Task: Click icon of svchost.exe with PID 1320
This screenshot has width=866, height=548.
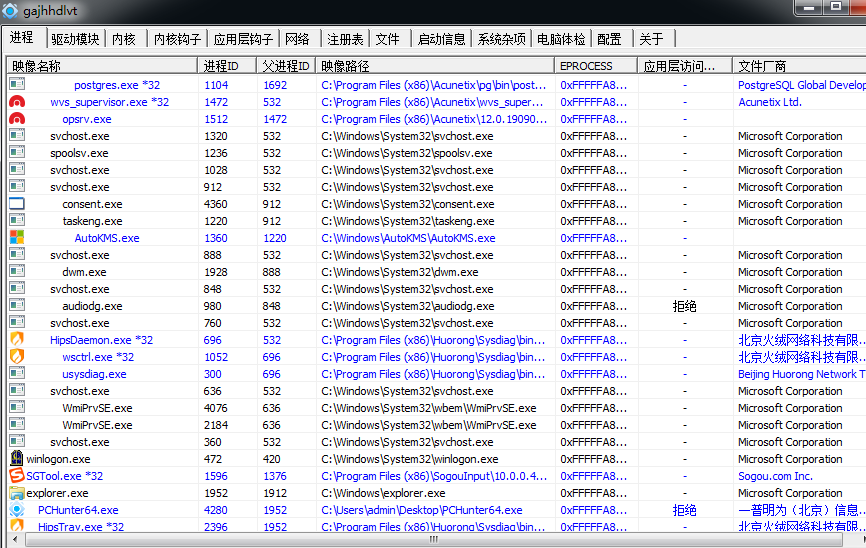Action: point(17,135)
